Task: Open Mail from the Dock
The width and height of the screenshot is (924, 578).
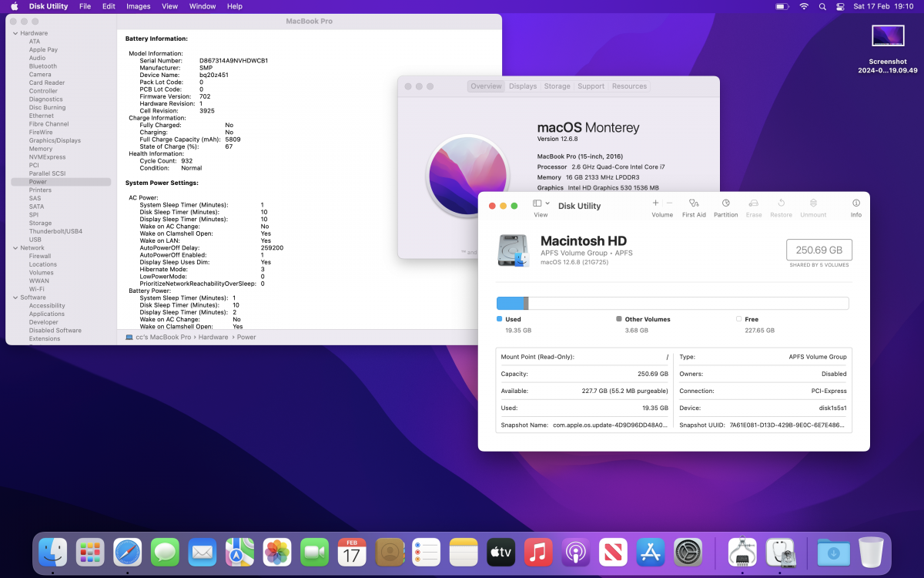Action: pos(203,552)
